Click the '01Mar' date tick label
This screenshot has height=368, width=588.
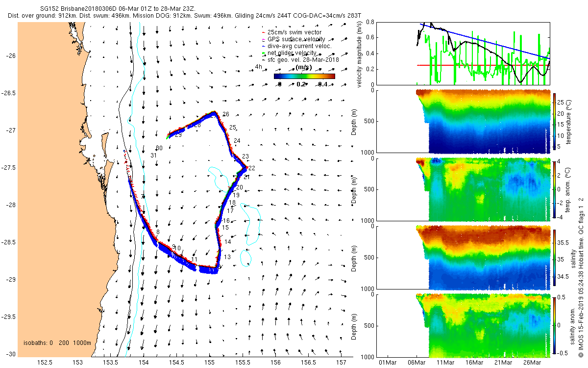[x=389, y=363]
